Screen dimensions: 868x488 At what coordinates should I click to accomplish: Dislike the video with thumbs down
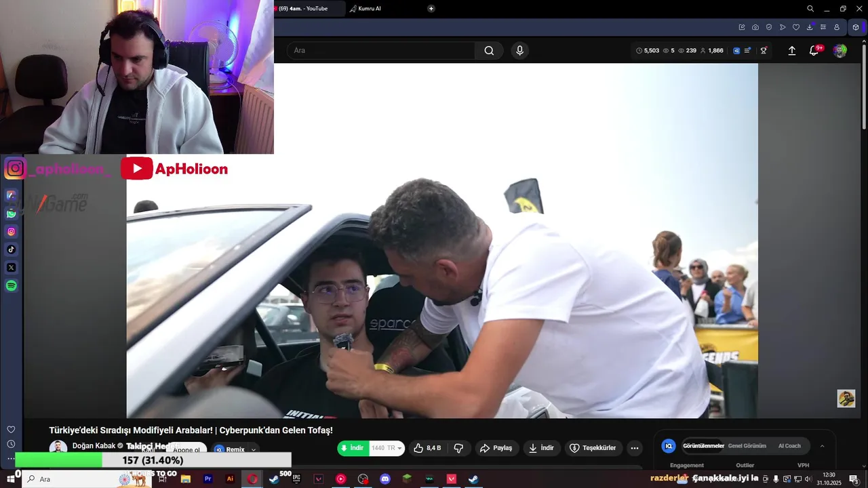tap(458, 448)
